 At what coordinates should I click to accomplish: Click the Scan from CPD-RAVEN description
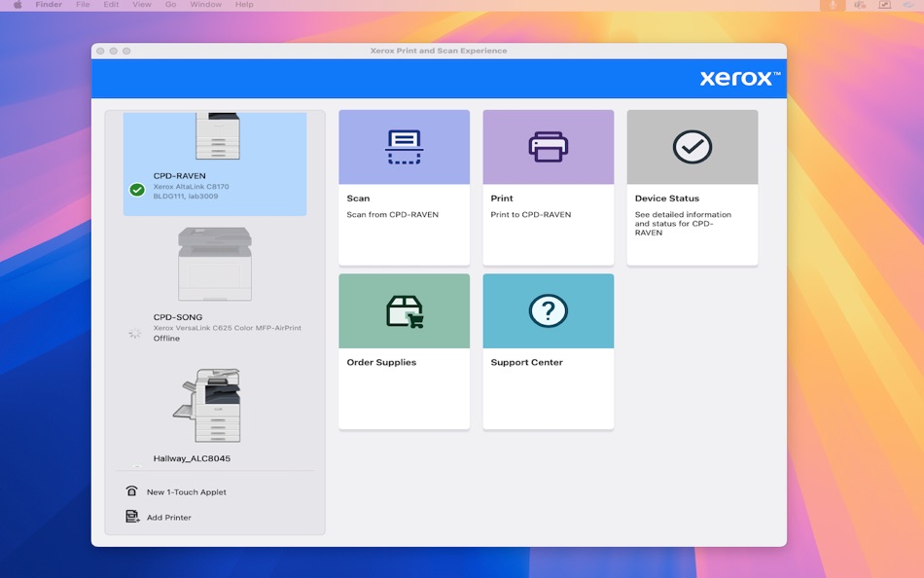[x=393, y=215]
